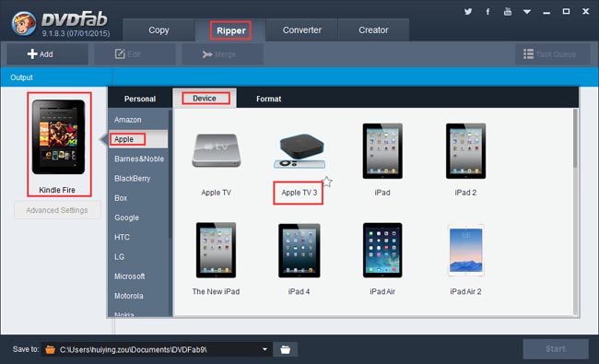Switch to the Creator module tab
Viewport: 599px width, 364px height.
coord(373,30)
